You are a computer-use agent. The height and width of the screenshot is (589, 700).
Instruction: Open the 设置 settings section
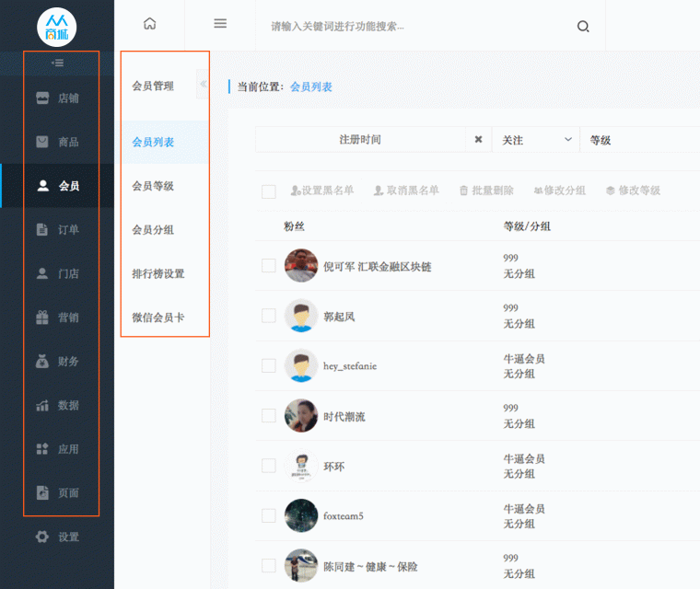57,537
